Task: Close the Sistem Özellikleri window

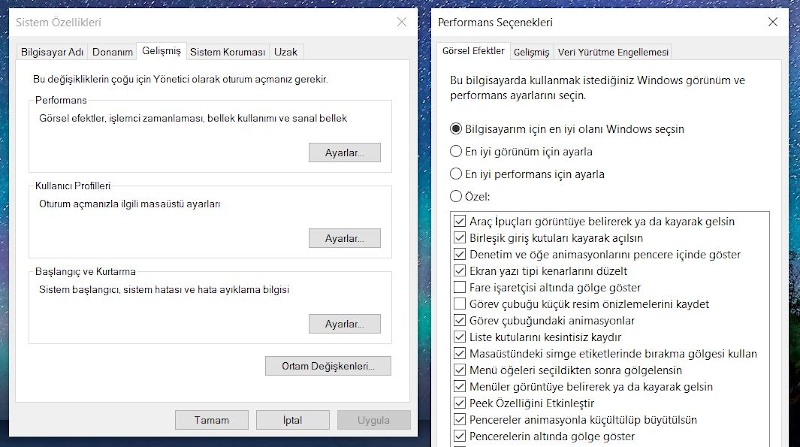Action: 401,21
